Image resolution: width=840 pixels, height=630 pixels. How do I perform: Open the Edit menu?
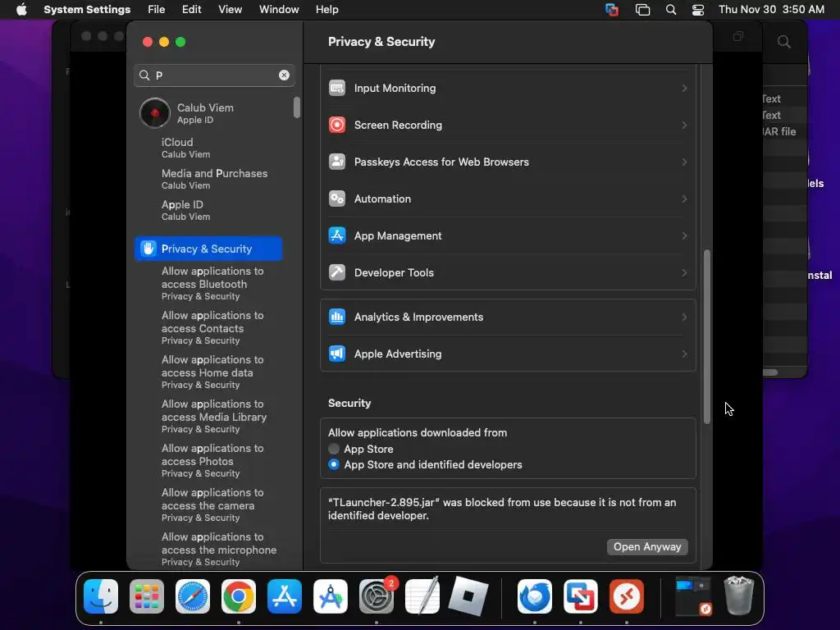(191, 10)
